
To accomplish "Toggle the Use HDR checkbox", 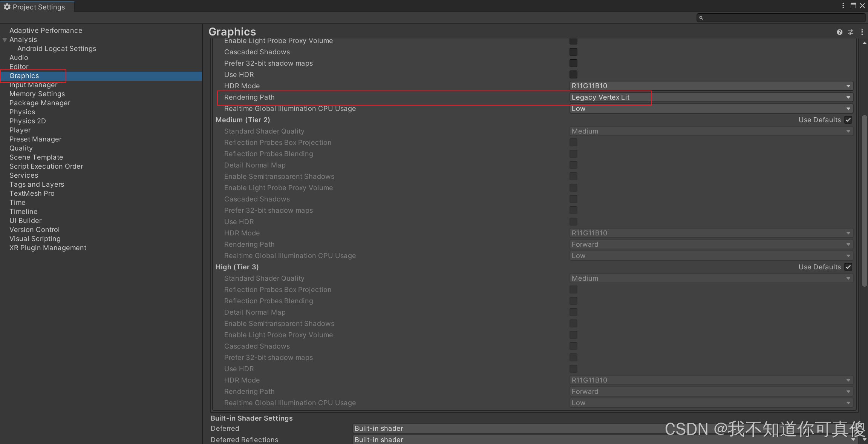I will (573, 75).
